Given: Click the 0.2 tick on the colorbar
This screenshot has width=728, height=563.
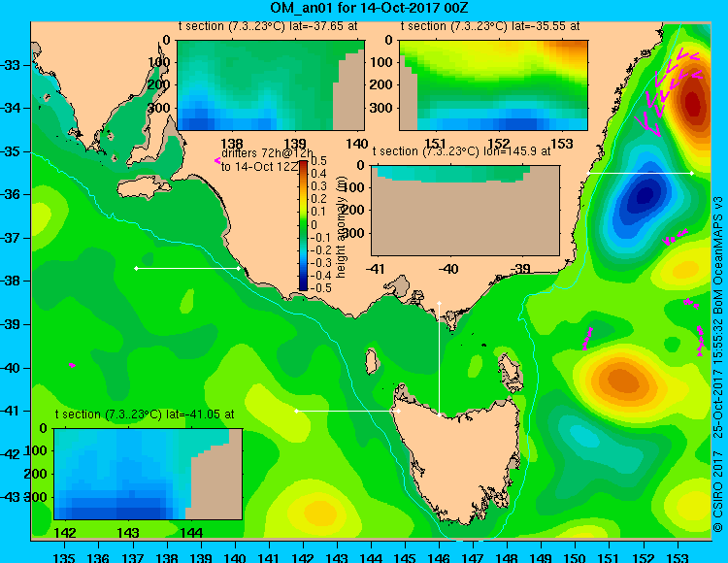Looking at the screenshot, I should pos(318,199).
